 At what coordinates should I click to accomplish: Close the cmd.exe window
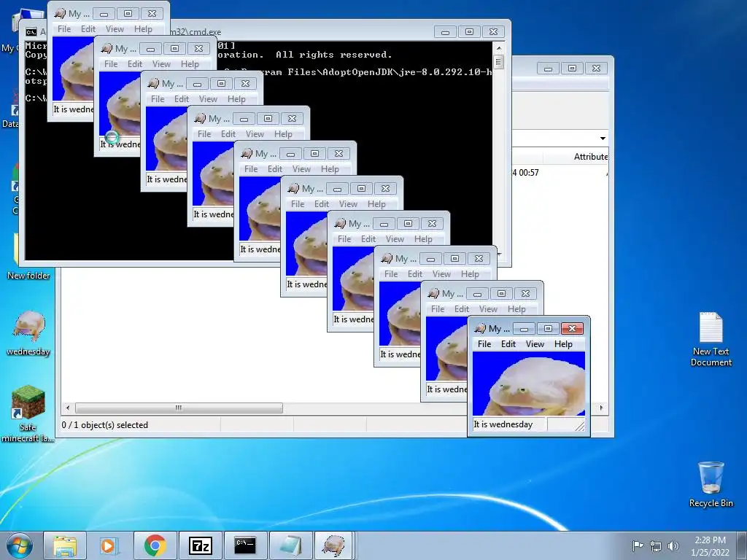coord(494,32)
